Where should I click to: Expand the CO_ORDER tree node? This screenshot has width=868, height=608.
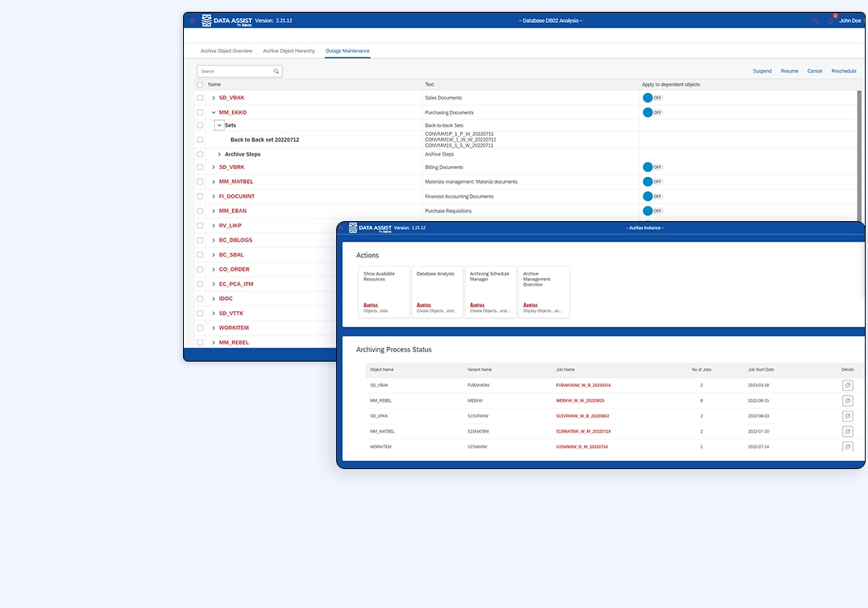point(214,270)
